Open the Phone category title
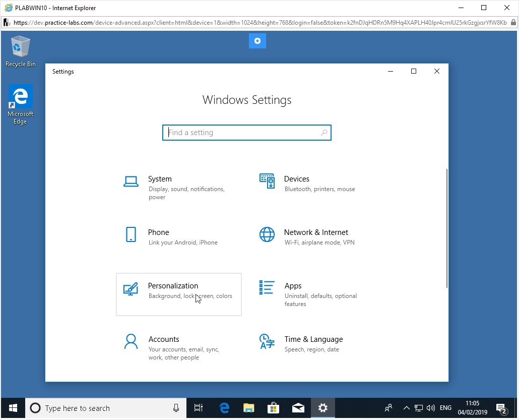519x420 pixels. click(159, 232)
